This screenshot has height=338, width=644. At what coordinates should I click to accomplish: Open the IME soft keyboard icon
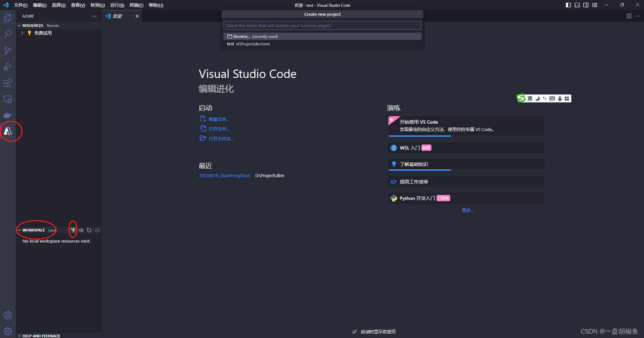click(552, 98)
